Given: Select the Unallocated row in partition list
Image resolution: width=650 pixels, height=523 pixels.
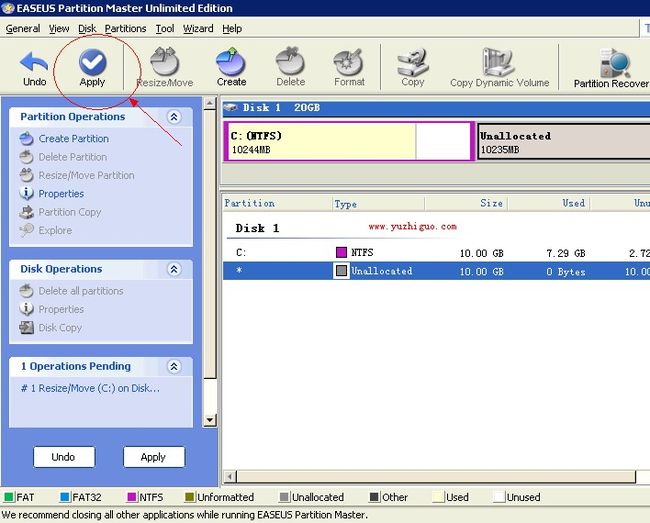Looking at the screenshot, I should click(x=437, y=271).
